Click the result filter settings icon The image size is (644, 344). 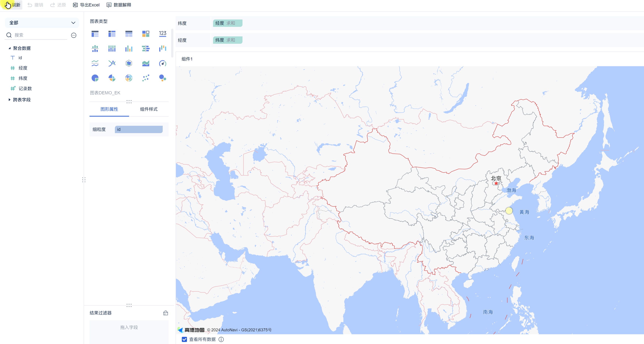165,313
